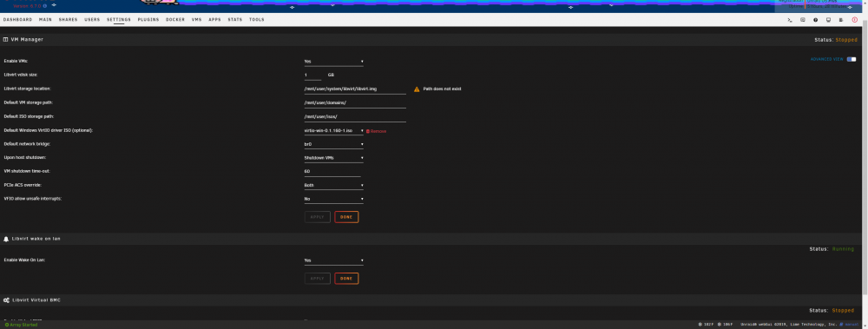The width and height of the screenshot is (868, 329).
Task: Open the feedback icon in the top bar
Action: pos(803,20)
